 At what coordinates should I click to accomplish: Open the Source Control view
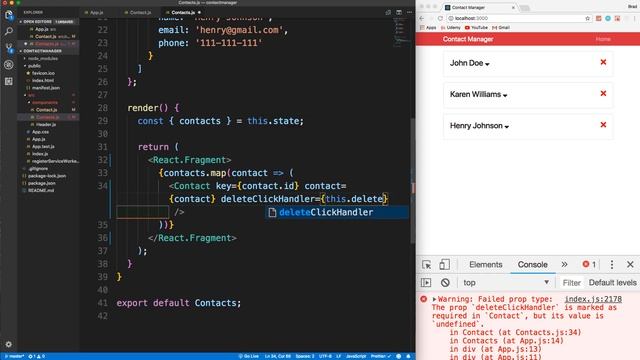(x=9, y=48)
